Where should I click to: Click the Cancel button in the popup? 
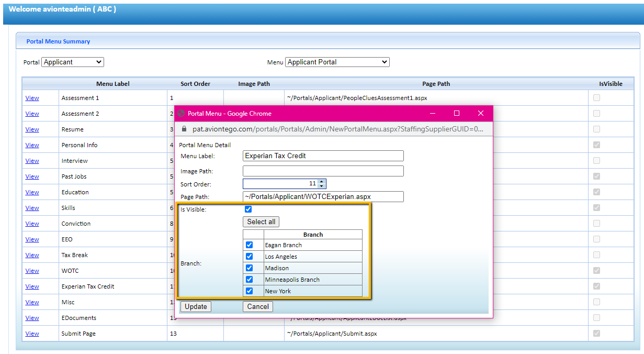tap(258, 306)
